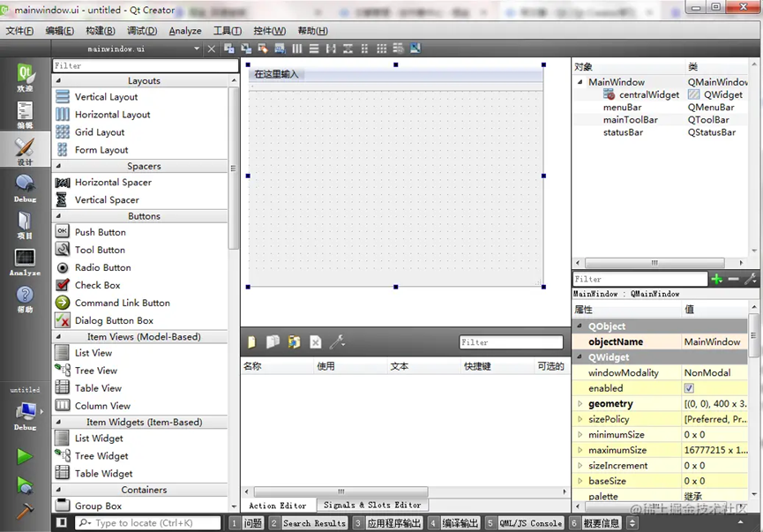Click the Edit Tab Order toolbar icon
Image resolution: width=763 pixels, height=532 pixels.
280,49
